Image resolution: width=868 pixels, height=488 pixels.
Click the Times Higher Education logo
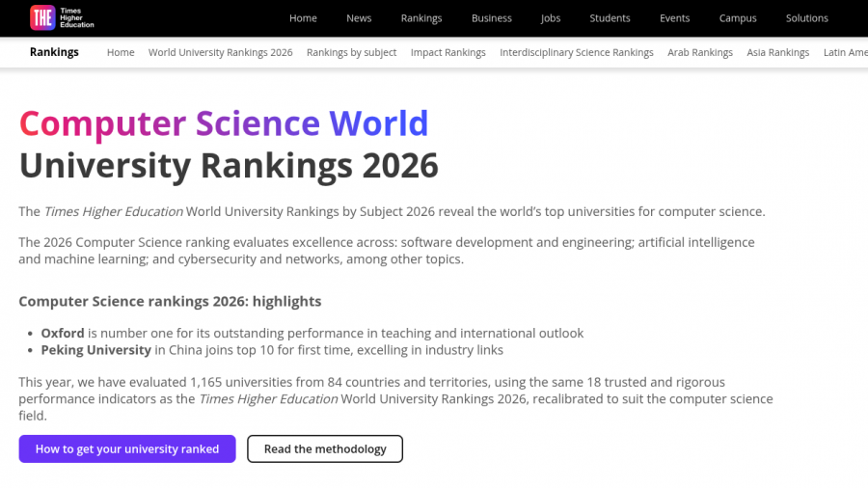(62, 17)
